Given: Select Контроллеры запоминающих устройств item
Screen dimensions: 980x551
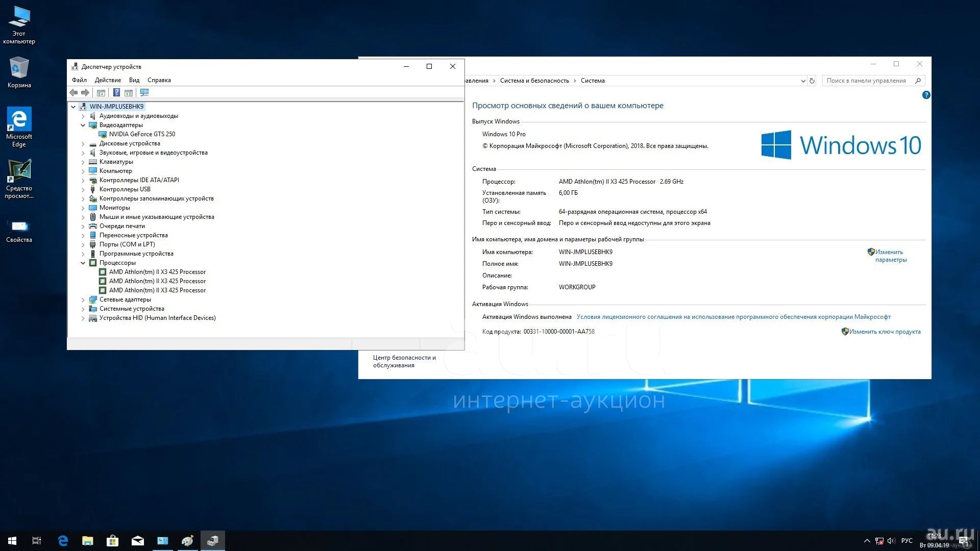Looking at the screenshot, I should [x=156, y=198].
